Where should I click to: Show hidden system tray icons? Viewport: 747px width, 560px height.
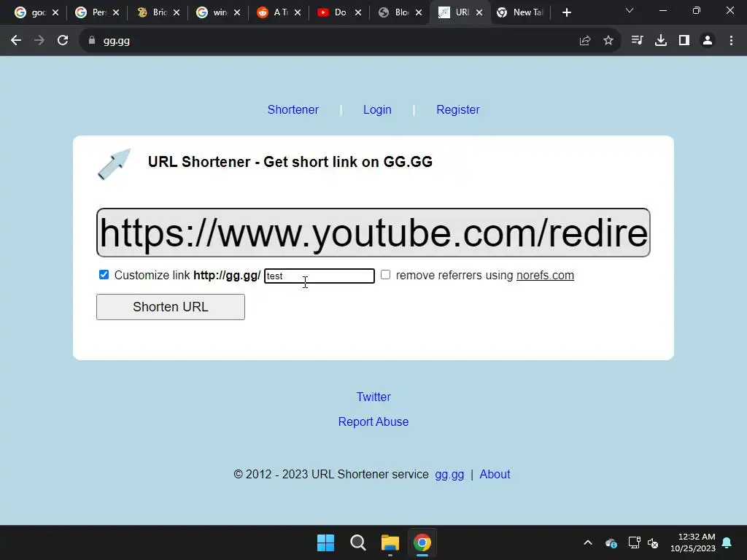pyautogui.click(x=588, y=542)
